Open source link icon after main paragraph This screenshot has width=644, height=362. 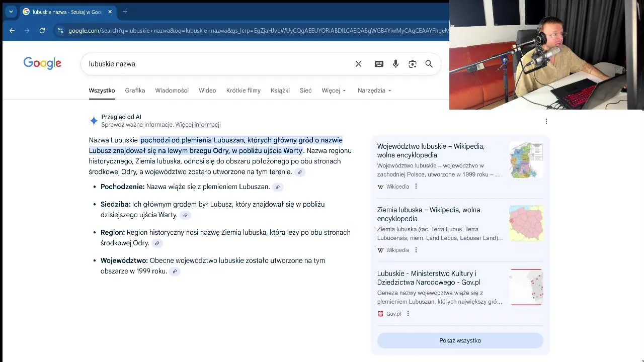click(x=300, y=172)
